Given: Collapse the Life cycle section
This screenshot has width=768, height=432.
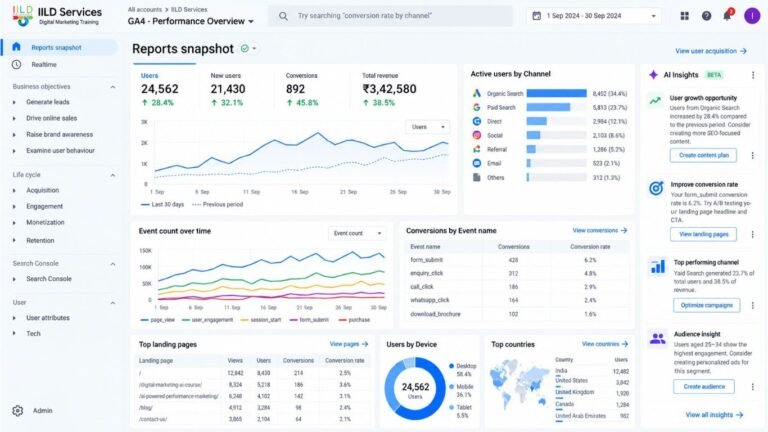Looking at the screenshot, I should tap(113, 175).
